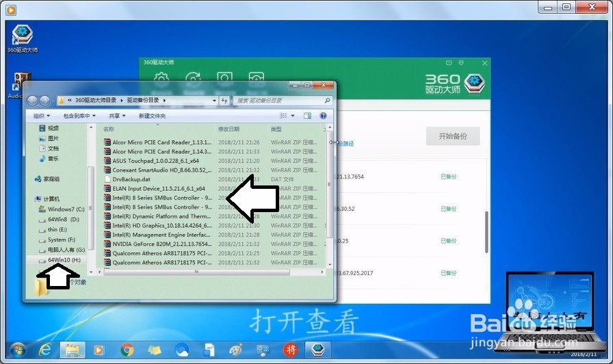Select Intel(R) Management Engine Interface archive
Image resolution: width=613 pixels, height=364 pixels.
[x=157, y=235]
